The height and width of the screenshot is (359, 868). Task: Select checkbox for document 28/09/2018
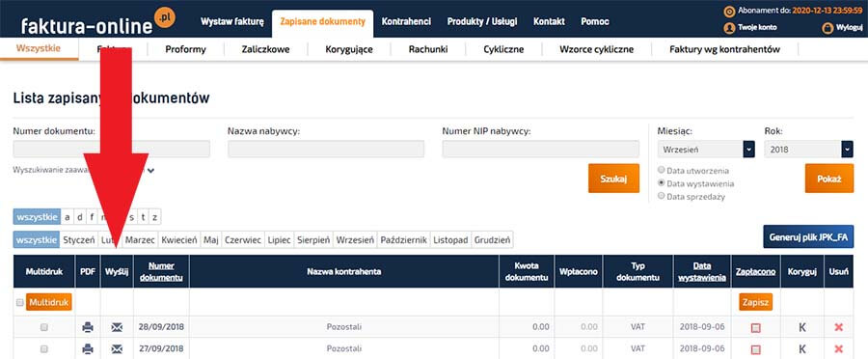44,327
